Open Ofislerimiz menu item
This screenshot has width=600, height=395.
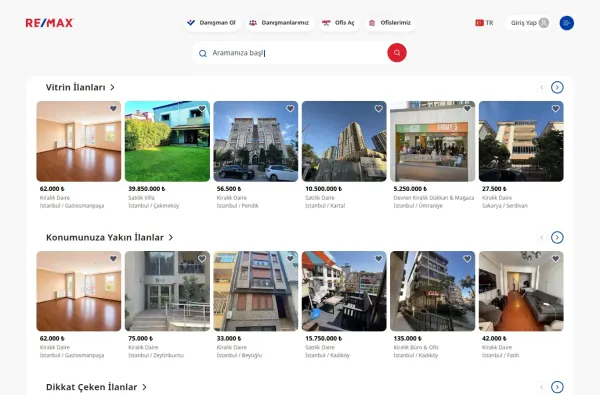pos(390,23)
